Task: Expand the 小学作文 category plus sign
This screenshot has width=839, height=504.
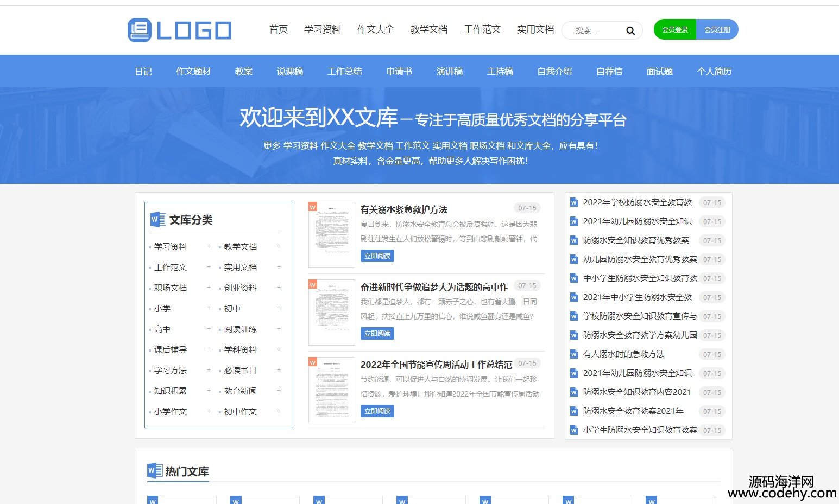Action: [x=209, y=411]
